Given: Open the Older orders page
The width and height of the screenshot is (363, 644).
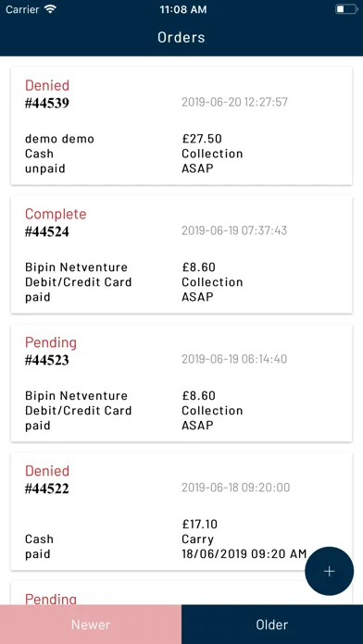Looking at the screenshot, I should click(x=272, y=625).
